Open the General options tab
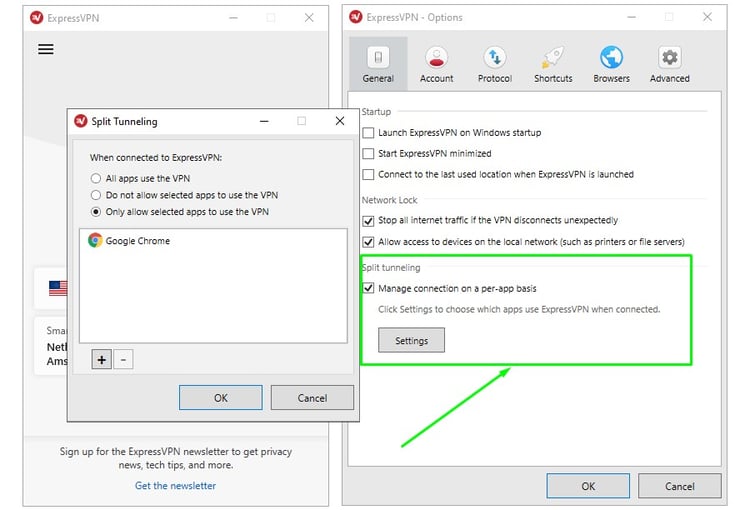This screenshot has height=510, width=750. [378, 64]
